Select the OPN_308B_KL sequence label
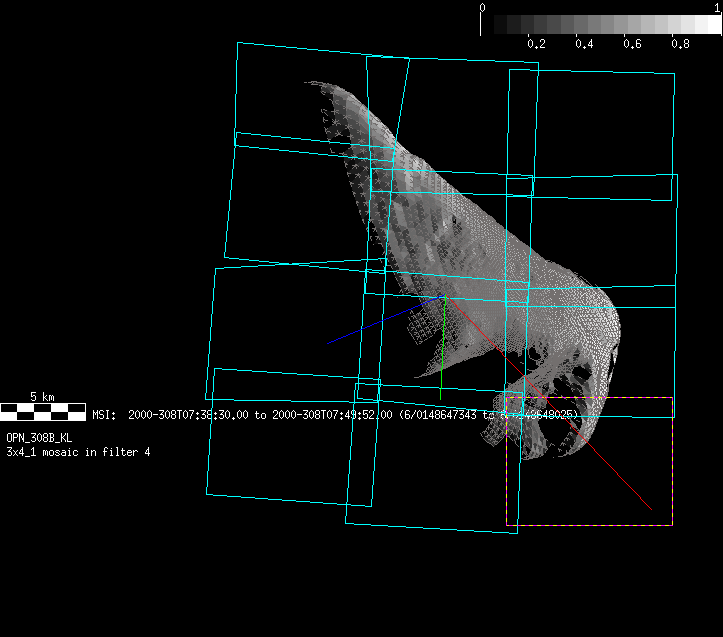This screenshot has height=637, width=723. [x=40, y=438]
